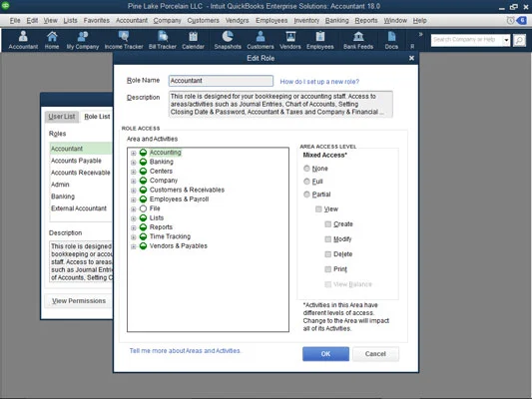Open the Bill Tracker icon
532x399 pixels.
coord(162,40)
